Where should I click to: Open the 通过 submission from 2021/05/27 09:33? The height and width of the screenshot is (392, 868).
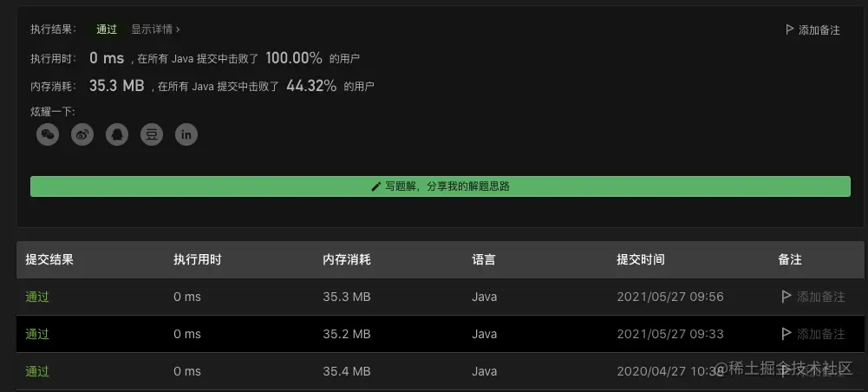pos(37,334)
